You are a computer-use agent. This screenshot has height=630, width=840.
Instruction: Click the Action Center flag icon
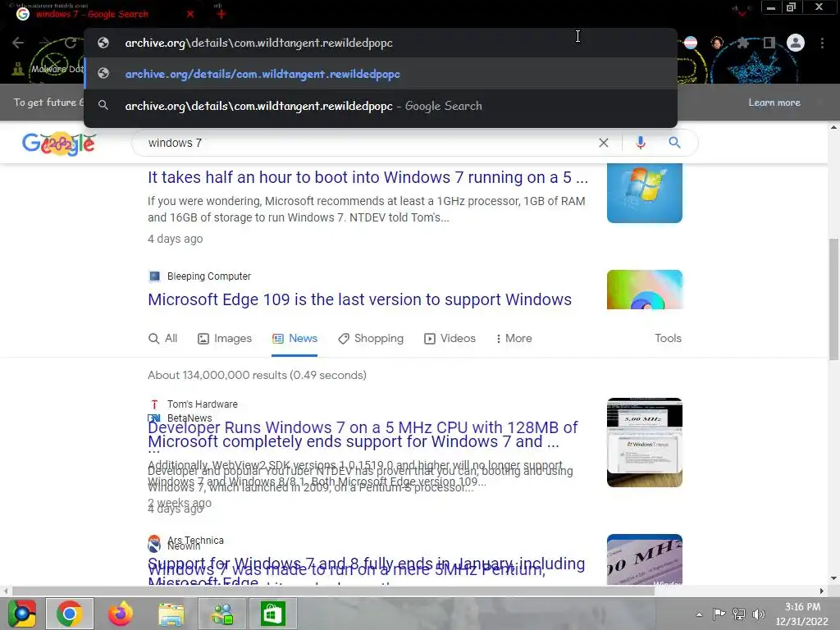[719, 614]
